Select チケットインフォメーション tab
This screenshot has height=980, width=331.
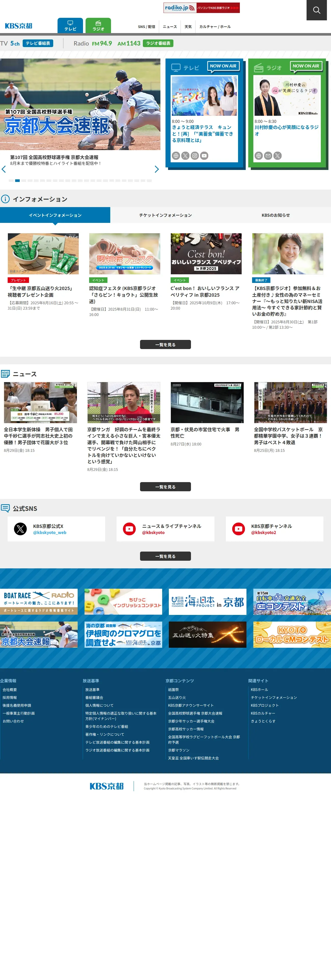tap(165, 215)
